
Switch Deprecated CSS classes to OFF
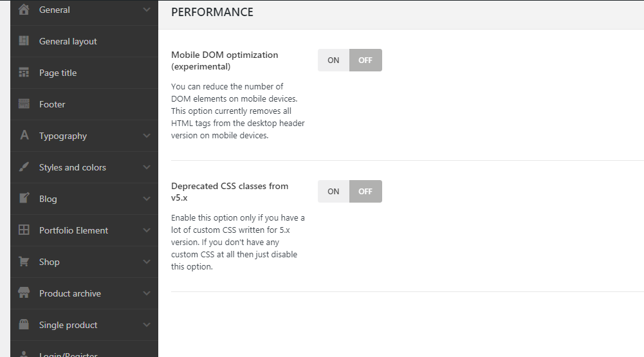tap(365, 192)
